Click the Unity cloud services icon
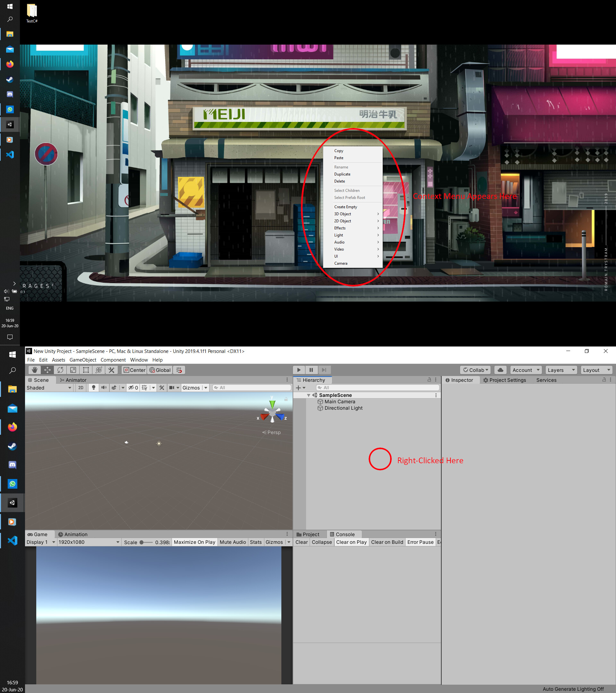The image size is (616, 693). [x=501, y=370]
